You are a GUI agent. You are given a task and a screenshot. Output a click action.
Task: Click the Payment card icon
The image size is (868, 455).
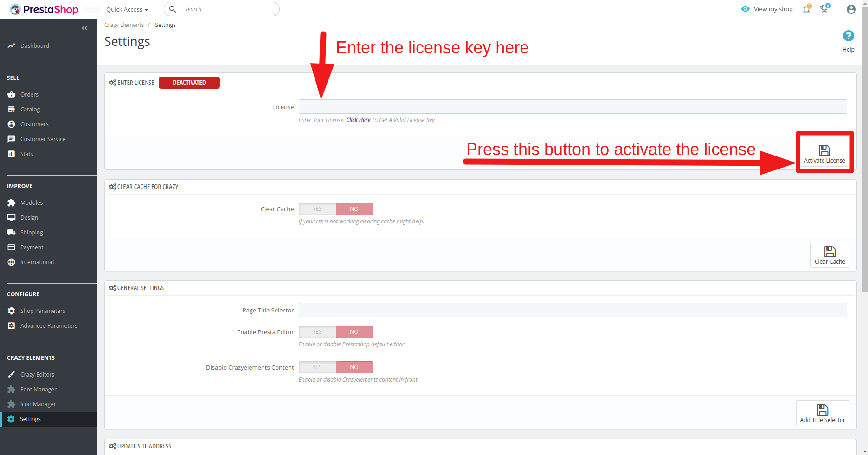[12, 247]
